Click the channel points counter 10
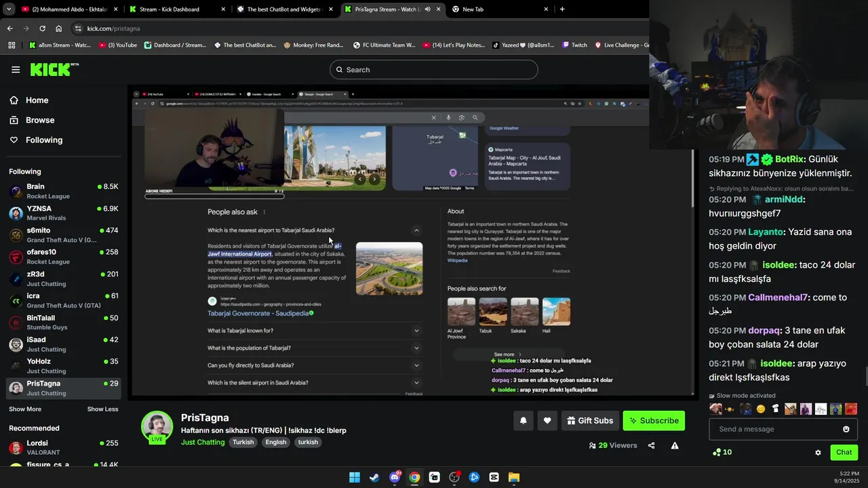Viewport: 868px width, 488px height. tap(722, 452)
